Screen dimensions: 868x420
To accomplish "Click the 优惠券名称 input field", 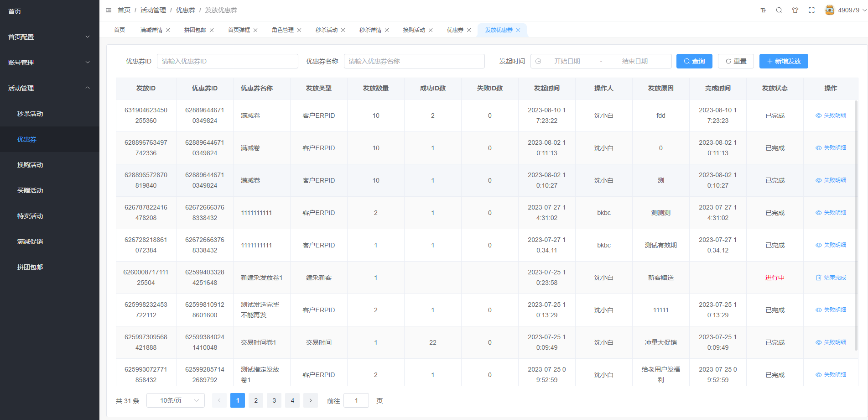I will click(414, 61).
